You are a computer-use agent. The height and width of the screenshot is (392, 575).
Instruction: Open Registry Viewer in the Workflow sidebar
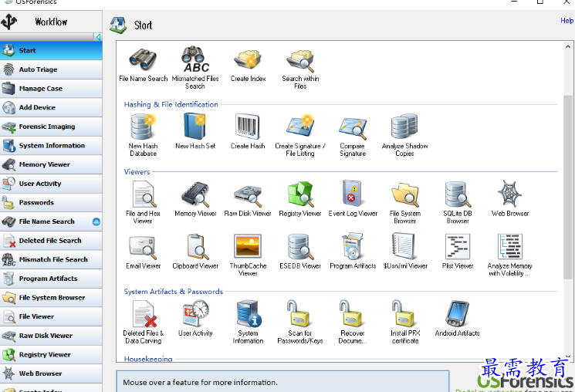pyautogui.click(x=51, y=355)
